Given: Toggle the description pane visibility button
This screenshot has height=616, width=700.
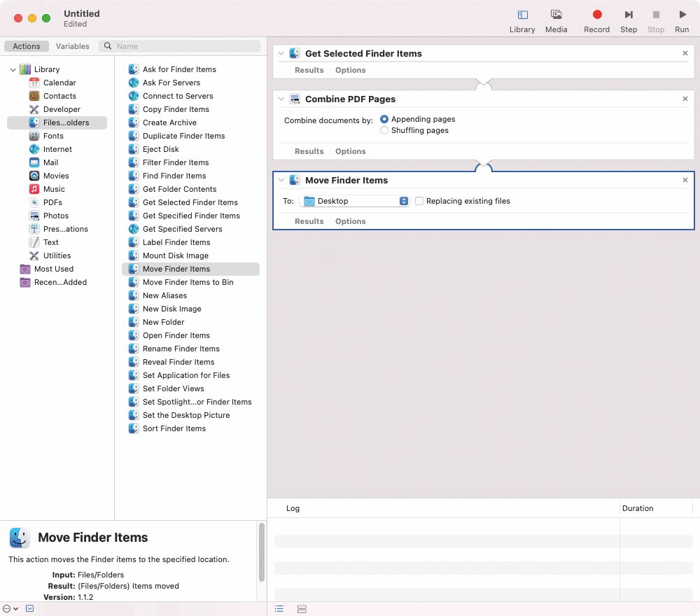Looking at the screenshot, I should [29, 608].
